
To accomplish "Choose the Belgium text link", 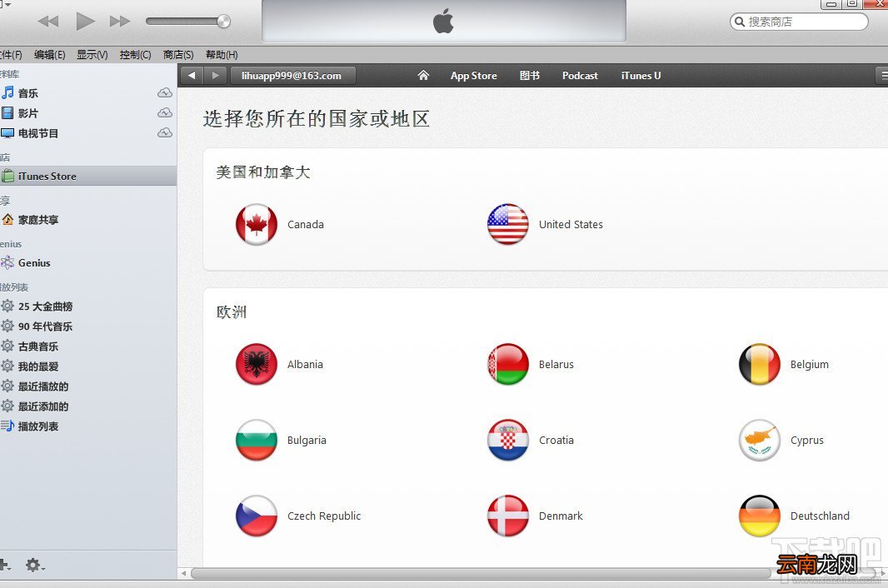I will (x=810, y=364).
